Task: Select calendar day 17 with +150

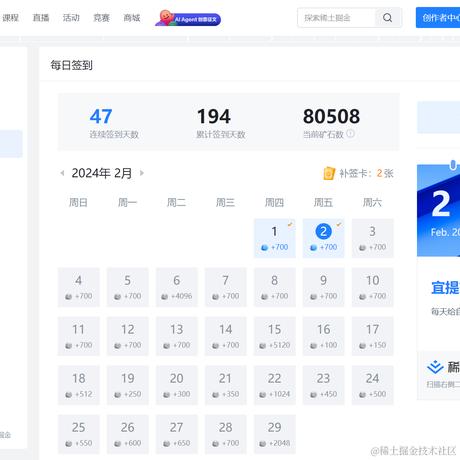Action: [372, 336]
